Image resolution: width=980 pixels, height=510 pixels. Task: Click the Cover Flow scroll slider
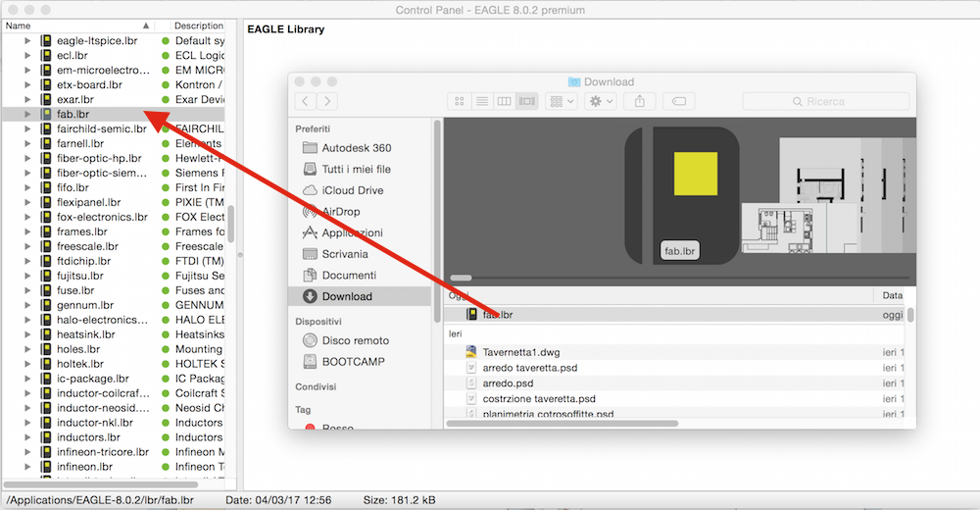pyautogui.click(x=462, y=278)
